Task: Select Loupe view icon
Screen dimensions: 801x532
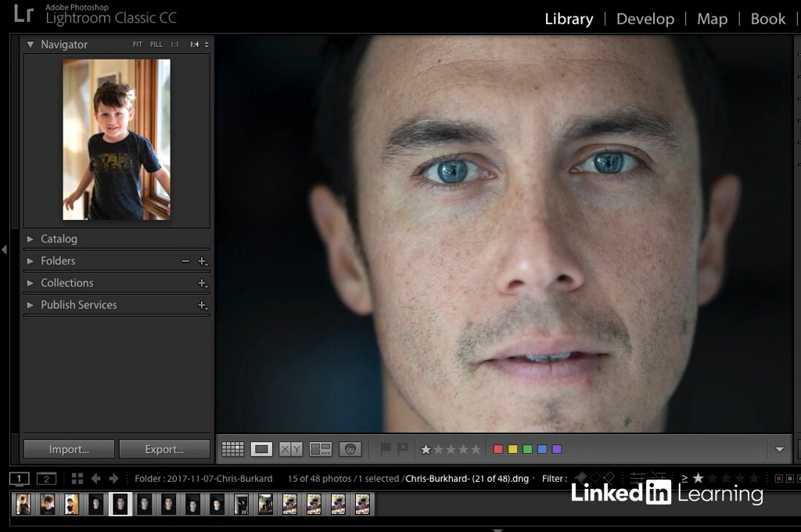Action: 261,449
